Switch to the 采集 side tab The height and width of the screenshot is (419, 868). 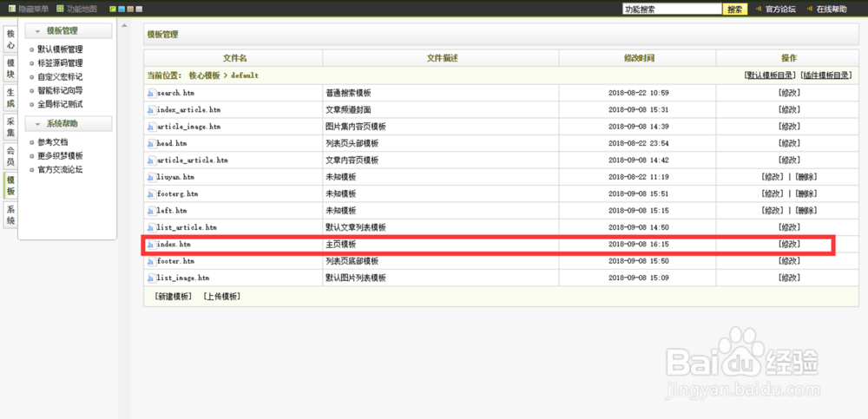tap(10, 128)
